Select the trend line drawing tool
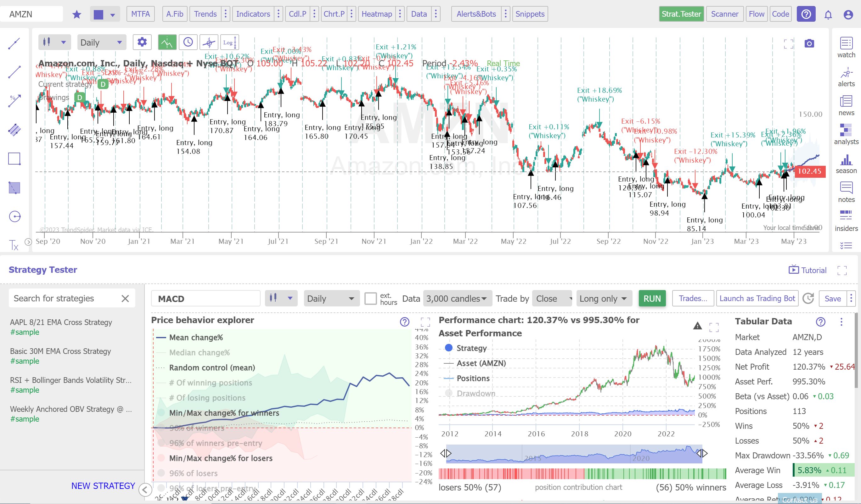 point(14,43)
